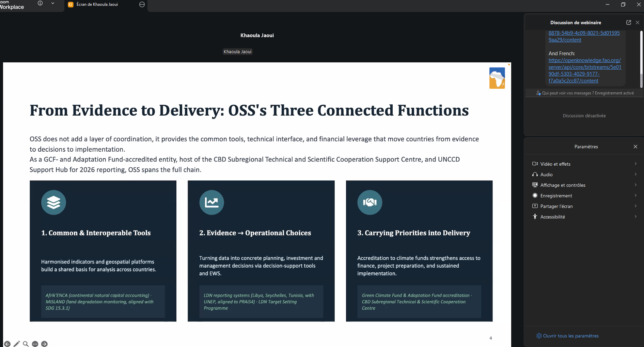
Task: Pop out the Discussion de webinaire panel
Action: pos(629,22)
